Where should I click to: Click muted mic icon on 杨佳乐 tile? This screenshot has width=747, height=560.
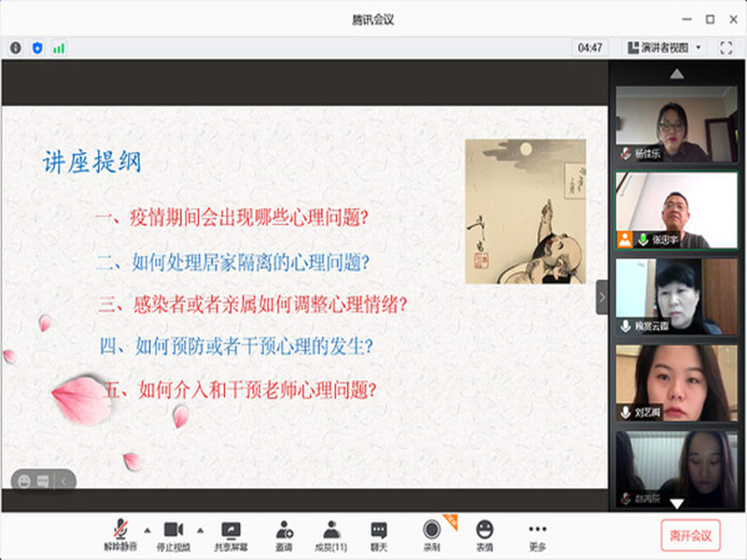coord(626,153)
